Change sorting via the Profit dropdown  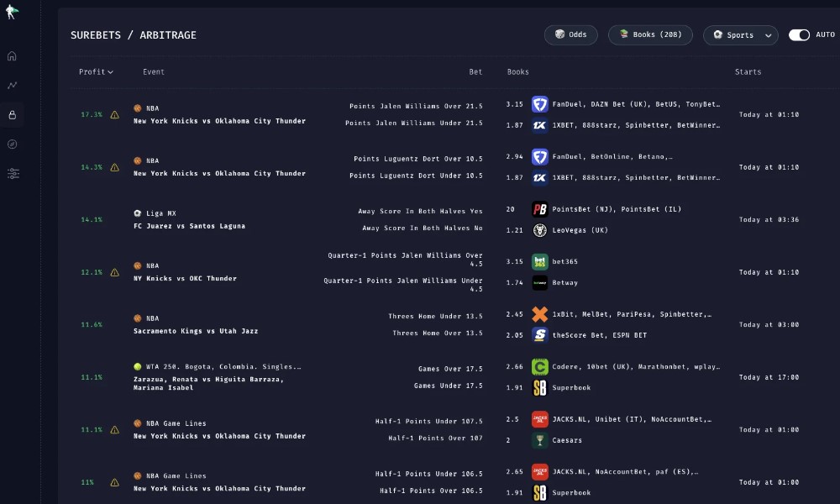pos(96,71)
